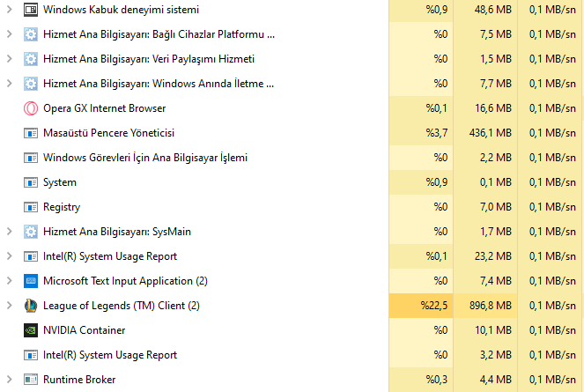Select the 'Runtime Broker' process name
This screenshot has height=392, width=584.
coord(79,380)
